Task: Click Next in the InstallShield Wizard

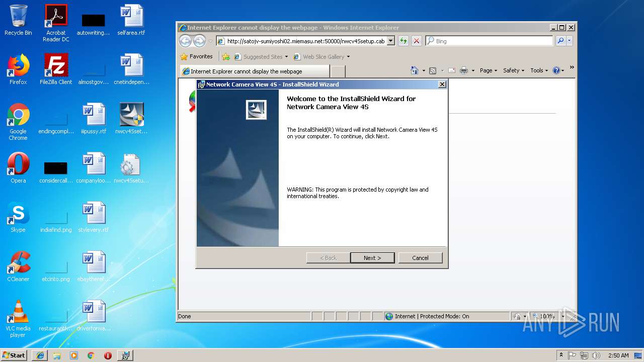Action: coord(372,258)
